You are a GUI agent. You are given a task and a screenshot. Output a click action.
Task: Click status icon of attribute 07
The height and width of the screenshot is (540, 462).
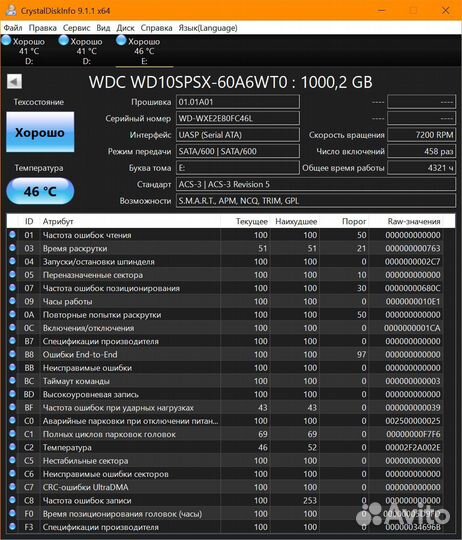point(12,288)
